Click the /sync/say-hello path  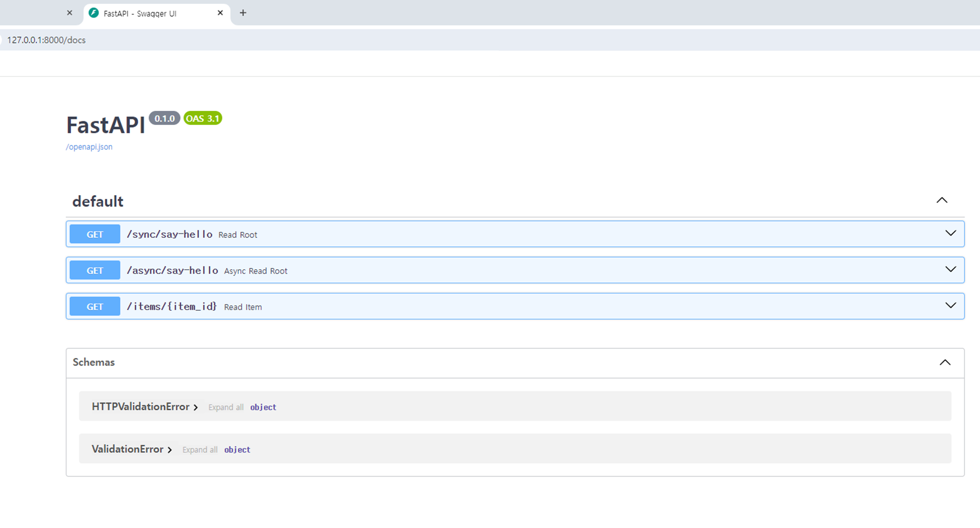(170, 234)
